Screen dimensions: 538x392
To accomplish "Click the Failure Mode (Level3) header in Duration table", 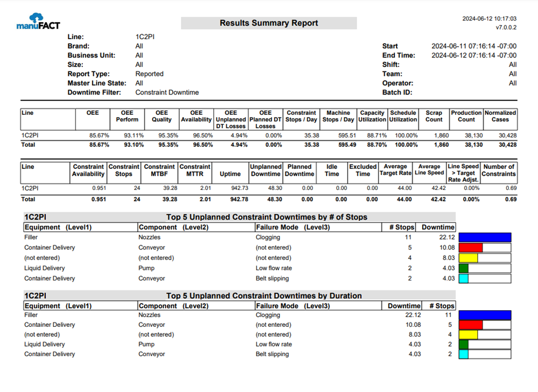I will [x=292, y=306].
